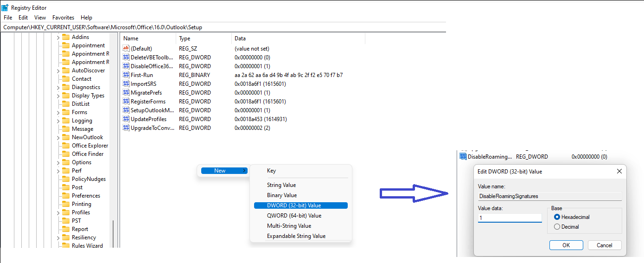
Task: Click the SetupOutlookM... value icon
Action: [126, 110]
